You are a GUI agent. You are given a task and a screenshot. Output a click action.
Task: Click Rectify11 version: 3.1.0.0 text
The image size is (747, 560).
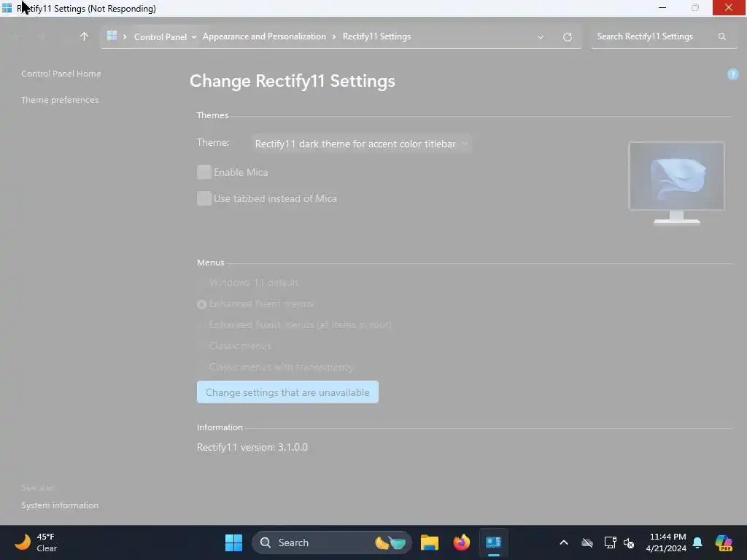(252, 447)
